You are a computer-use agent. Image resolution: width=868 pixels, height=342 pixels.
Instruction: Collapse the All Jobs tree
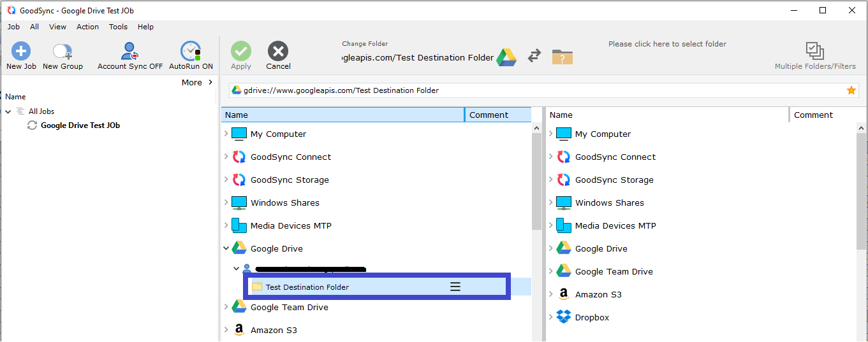(x=8, y=111)
